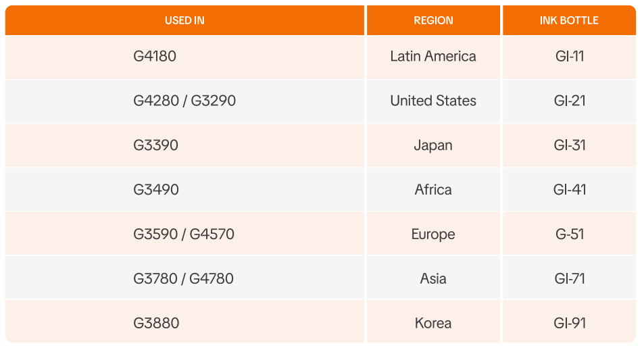Click the USED IN column header
Viewport: 644px width, 354px height.
coord(184,20)
